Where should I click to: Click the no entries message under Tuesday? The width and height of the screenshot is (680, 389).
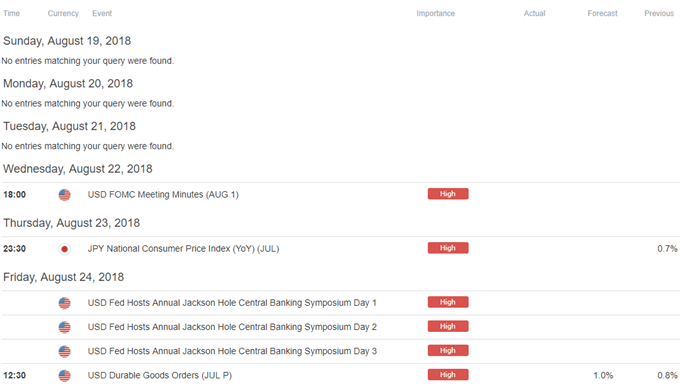click(88, 146)
